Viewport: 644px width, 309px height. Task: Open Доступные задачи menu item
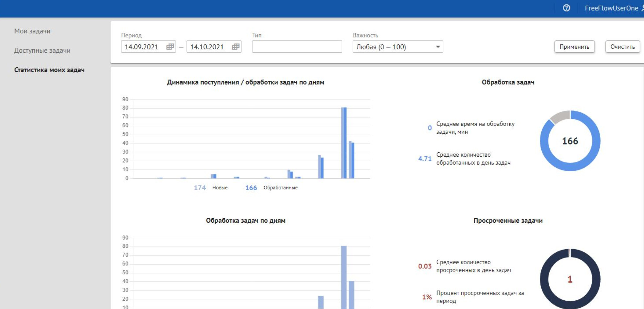[42, 51]
